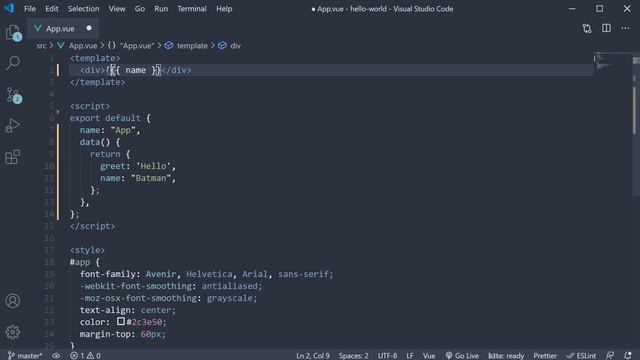Image resolution: width=640 pixels, height=360 pixels.
Task: Click the opening <style> tag
Action: pos(87,250)
